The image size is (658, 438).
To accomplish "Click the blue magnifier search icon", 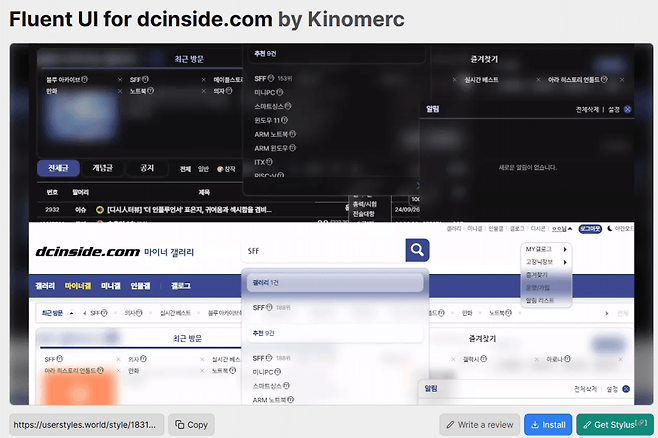I will pyautogui.click(x=417, y=250).
